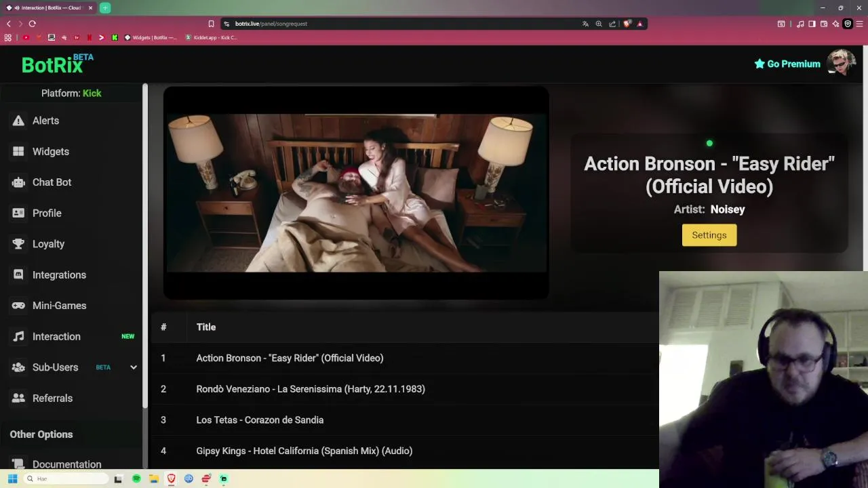Image resolution: width=868 pixels, height=488 pixels.
Task: Open the browser hamburger menu
Action: (x=860, y=24)
